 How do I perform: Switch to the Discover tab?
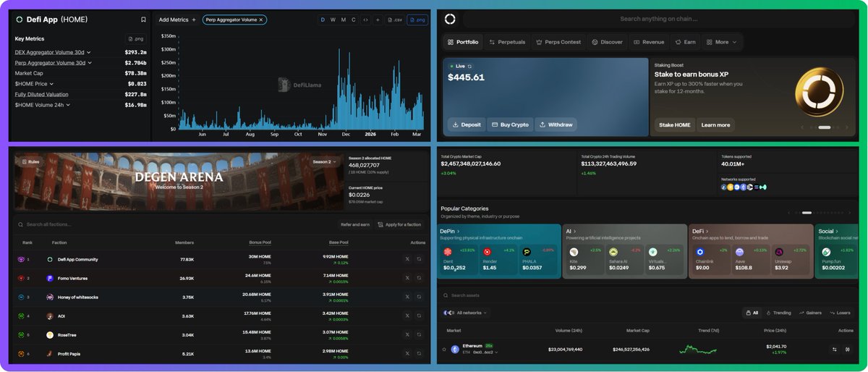[607, 42]
